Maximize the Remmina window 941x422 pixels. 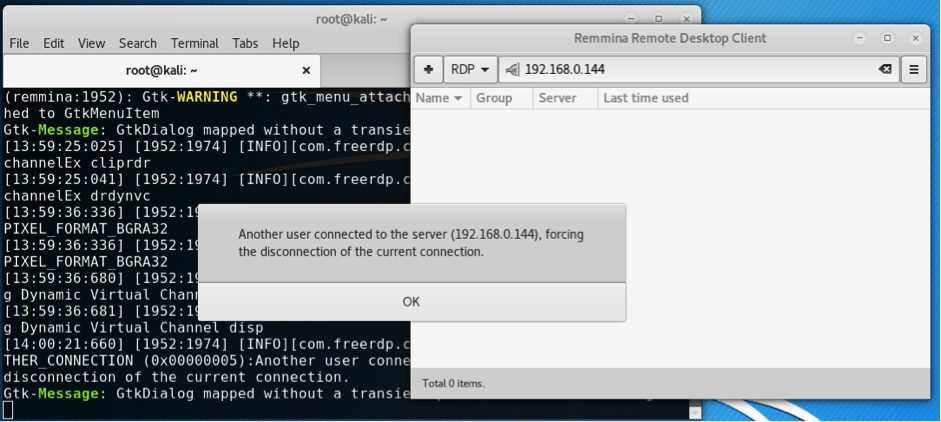tap(887, 38)
